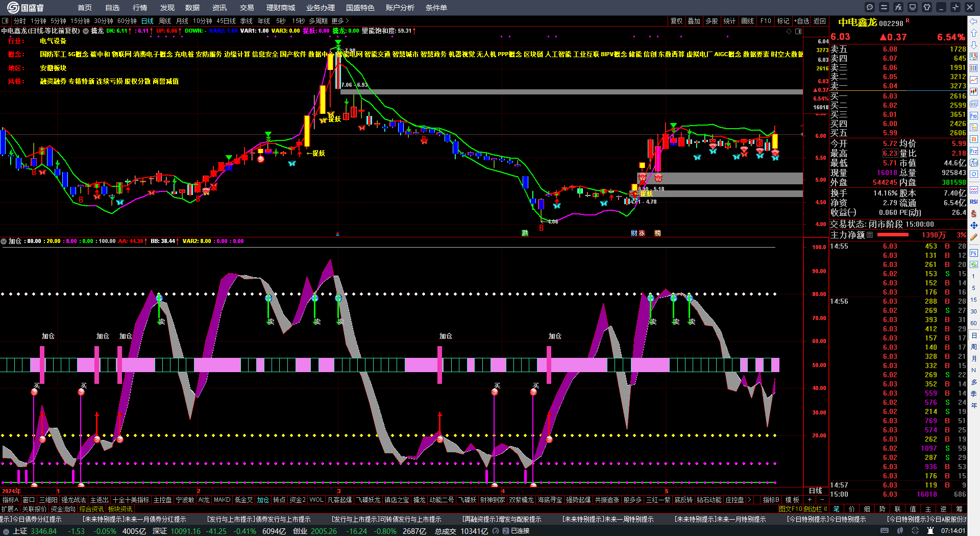Open the 理财商城 menu
The height and width of the screenshot is (536, 980).
pos(281,7)
